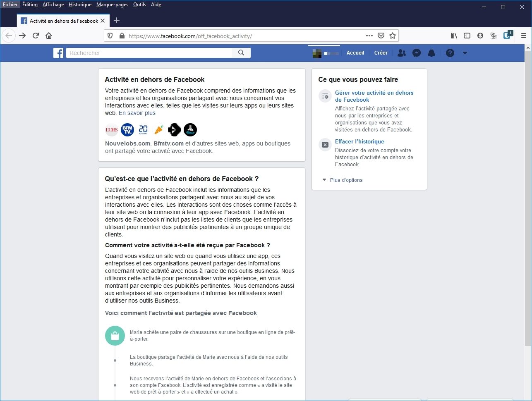Select the Activité en dehors de Facebook tab
Viewport: 532px width, 401px height.
pos(63,21)
